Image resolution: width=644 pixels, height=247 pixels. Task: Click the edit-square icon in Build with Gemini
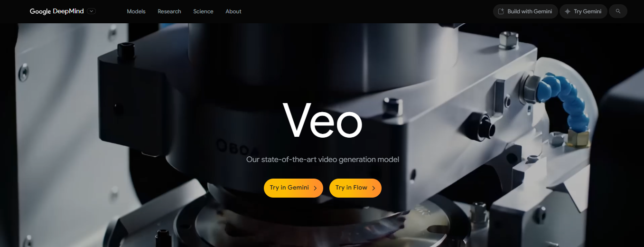501,11
